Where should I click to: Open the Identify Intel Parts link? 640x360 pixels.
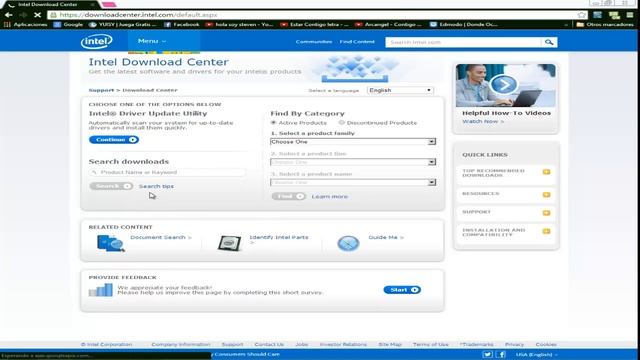pos(279,237)
